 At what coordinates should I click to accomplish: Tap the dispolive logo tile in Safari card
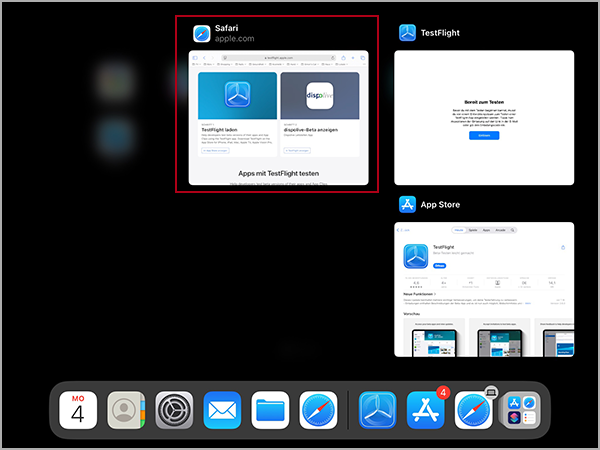(320, 95)
